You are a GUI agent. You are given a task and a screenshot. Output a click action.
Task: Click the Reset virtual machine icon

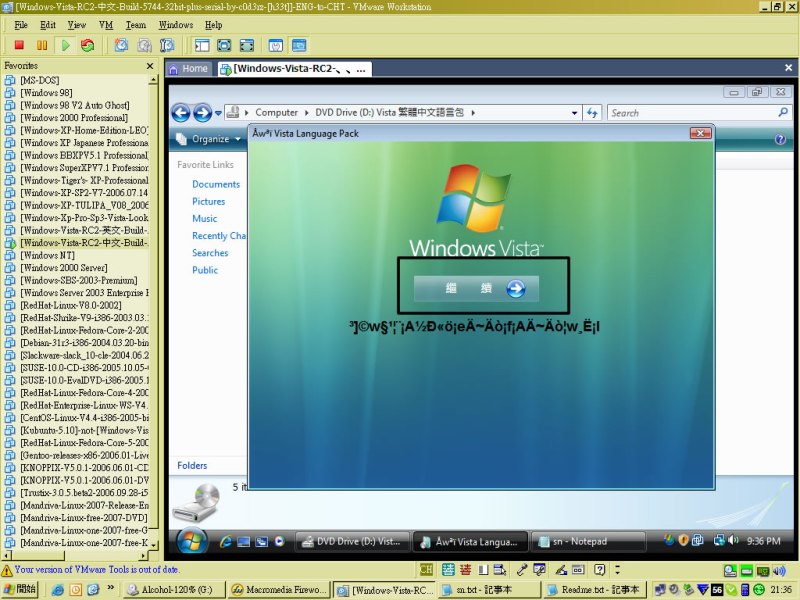[x=88, y=45]
